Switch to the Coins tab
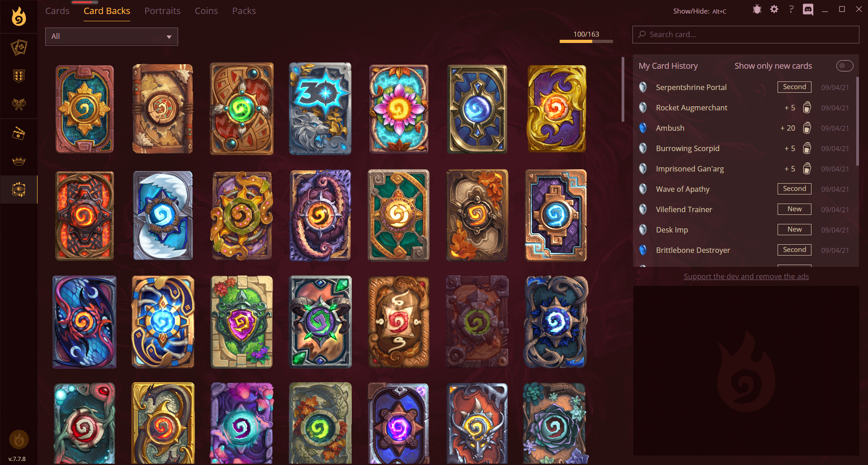The width and height of the screenshot is (868, 465). click(x=206, y=11)
